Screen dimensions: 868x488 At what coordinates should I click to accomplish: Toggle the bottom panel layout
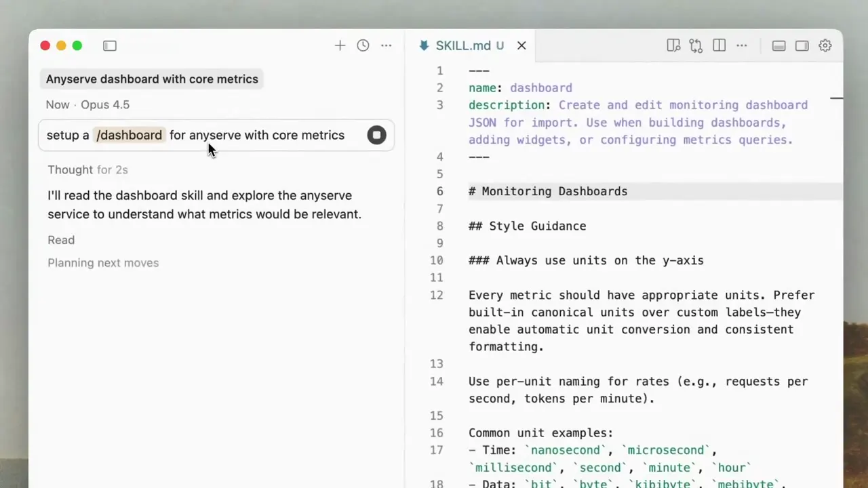point(779,45)
